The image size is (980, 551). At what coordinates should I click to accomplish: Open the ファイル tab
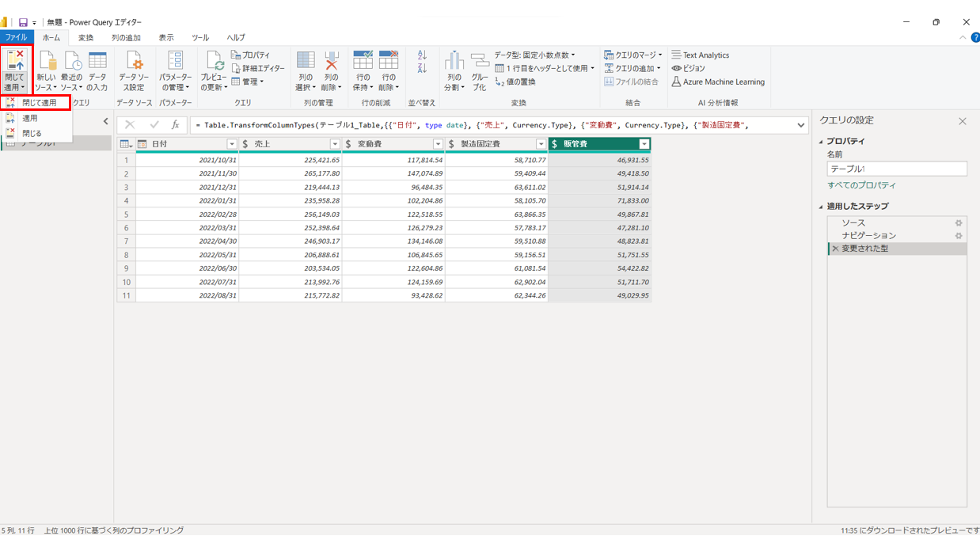(x=16, y=37)
